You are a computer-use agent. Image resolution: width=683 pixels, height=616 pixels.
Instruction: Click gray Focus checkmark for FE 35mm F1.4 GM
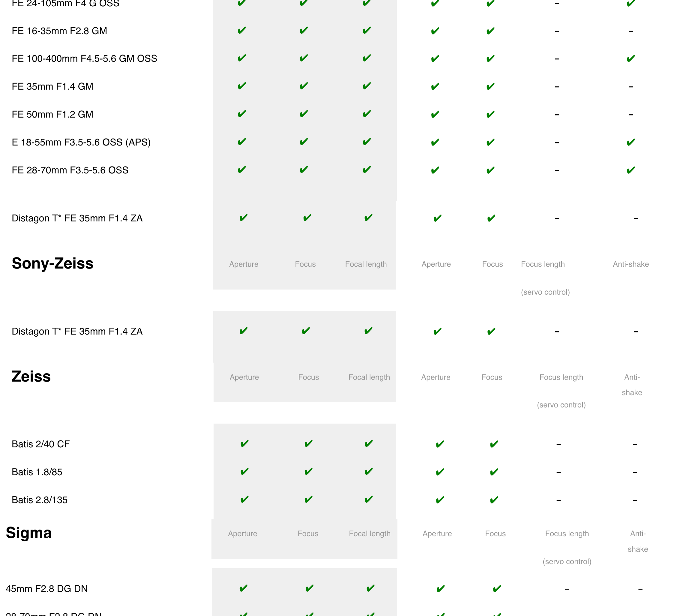(304, 86)
